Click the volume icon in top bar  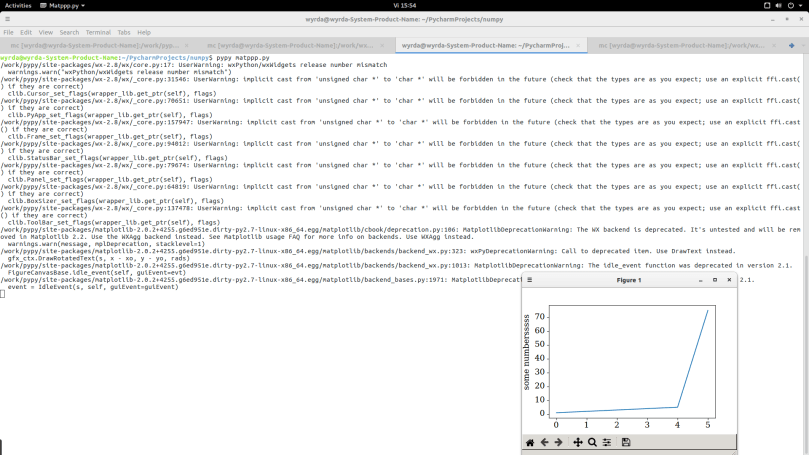779,5
